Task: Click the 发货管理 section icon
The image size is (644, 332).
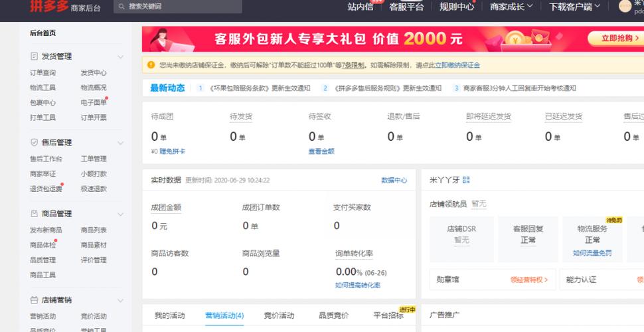Action: (35, 56)
